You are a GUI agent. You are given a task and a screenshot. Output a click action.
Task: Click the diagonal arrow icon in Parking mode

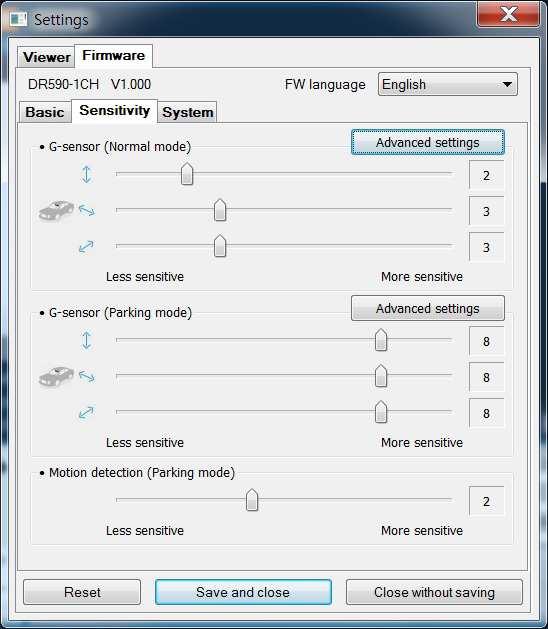pos(86,412)
